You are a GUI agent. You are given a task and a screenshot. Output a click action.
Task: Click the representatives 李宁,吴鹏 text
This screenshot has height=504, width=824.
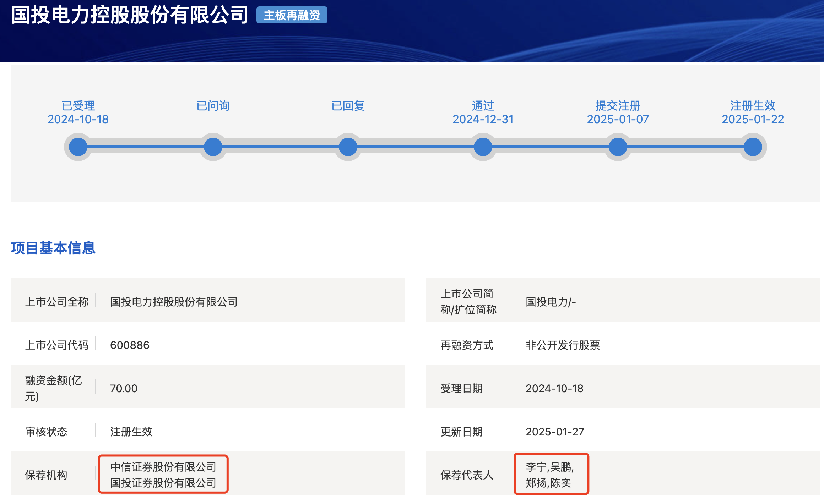pos(549,467)
